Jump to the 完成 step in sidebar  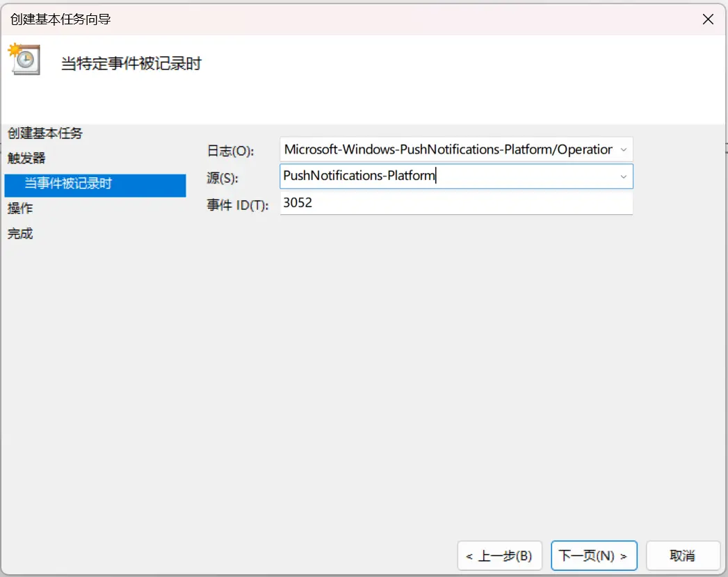tap(20, 234)
